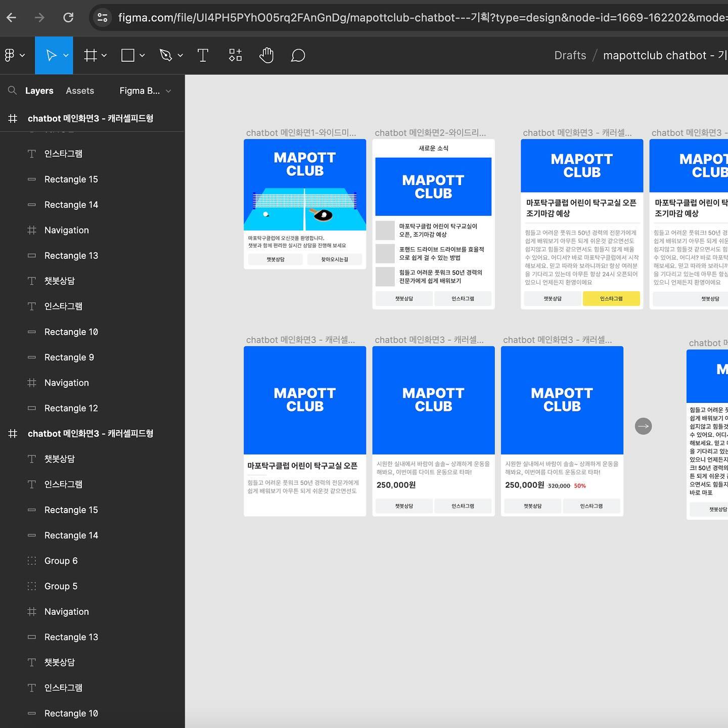Open the Resources components tool
This screenshot has width=728, height=728.
click(x=235, y=55)
